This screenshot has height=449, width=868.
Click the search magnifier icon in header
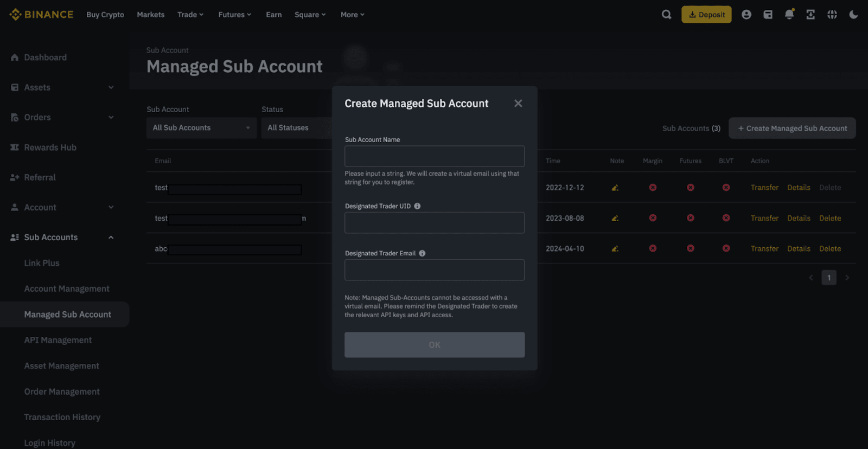coord(666,15)
